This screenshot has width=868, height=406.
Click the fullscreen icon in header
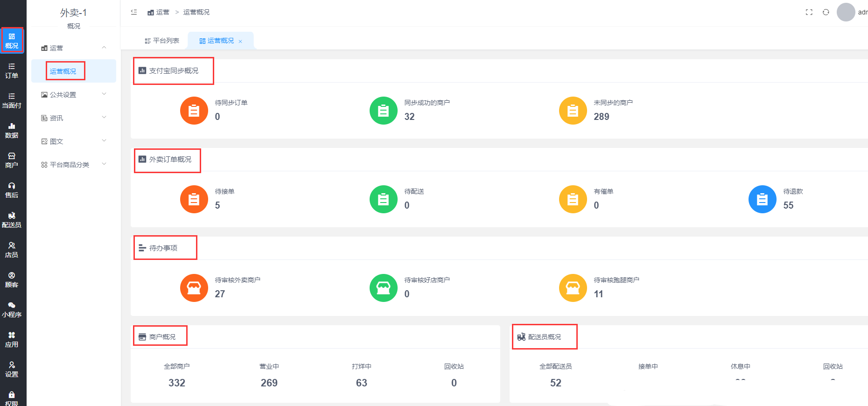click(x=809, y=12)
